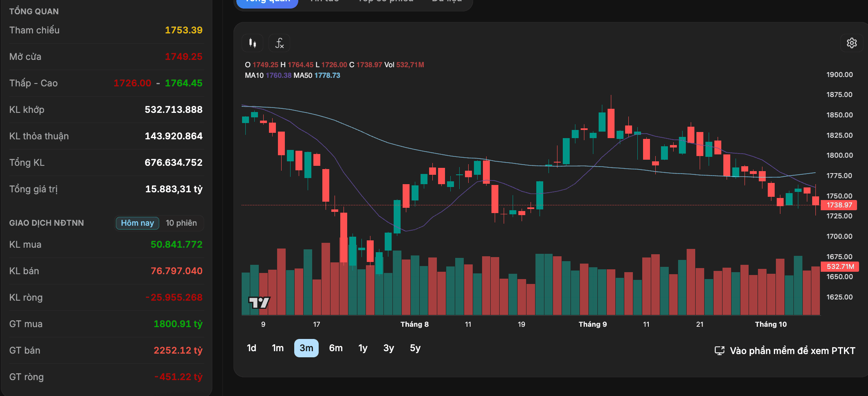Open the indicators fx menu
Image resolution: width=868 pixels, height=396 pixels.
tap(279, 43)
